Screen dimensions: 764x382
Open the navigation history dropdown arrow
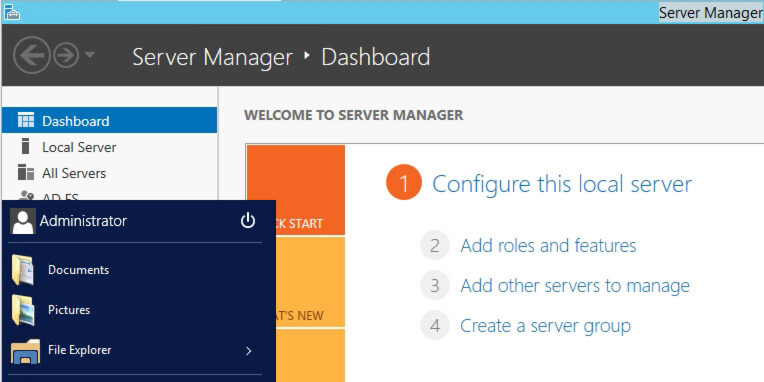pos(90,55)
